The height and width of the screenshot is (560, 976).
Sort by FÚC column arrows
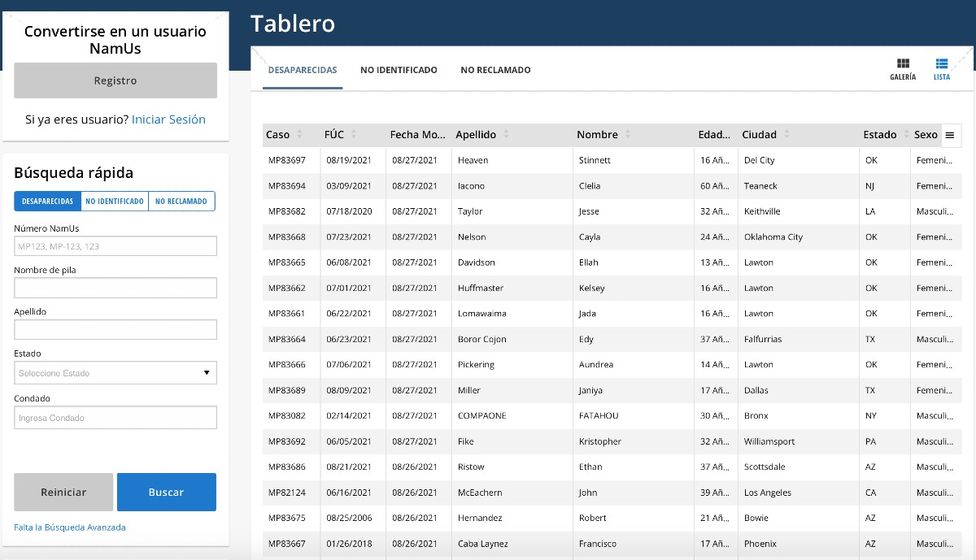[x=354, y=135]
